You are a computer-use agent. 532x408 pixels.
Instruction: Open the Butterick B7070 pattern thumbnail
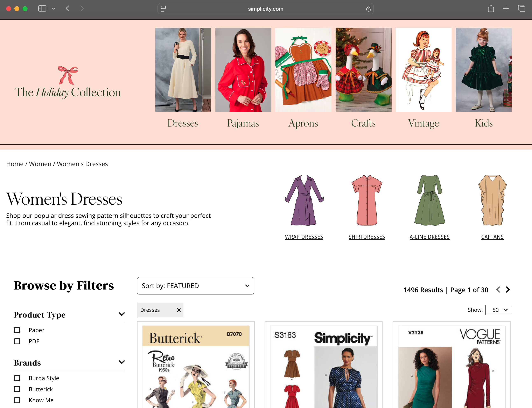(196, 364)
